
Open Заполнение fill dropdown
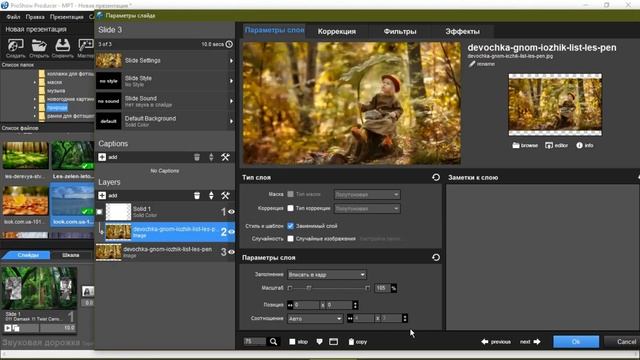(327, 275)
